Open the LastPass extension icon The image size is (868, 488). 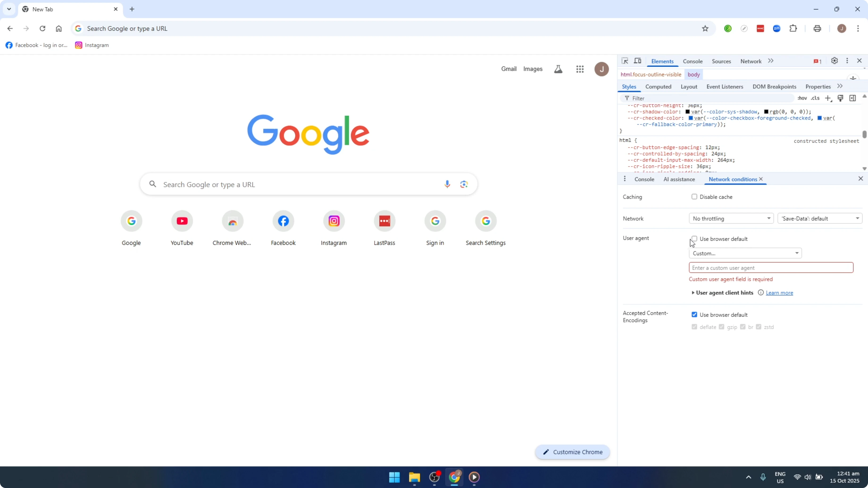click(x=760, y=28)
